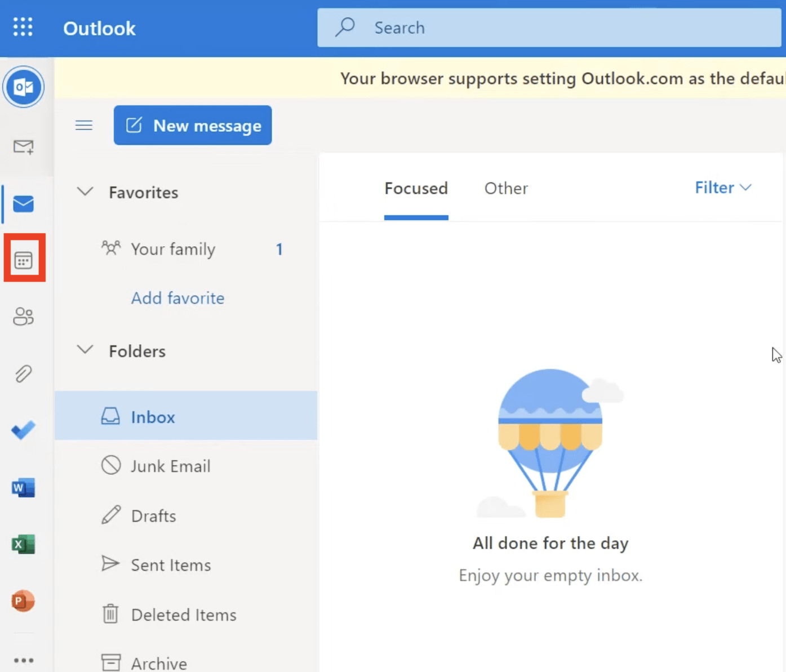Image resolution: width=786 pixels, height=672 pixels.
Task: Collapse the Favorites section
Action: (85, 192)
